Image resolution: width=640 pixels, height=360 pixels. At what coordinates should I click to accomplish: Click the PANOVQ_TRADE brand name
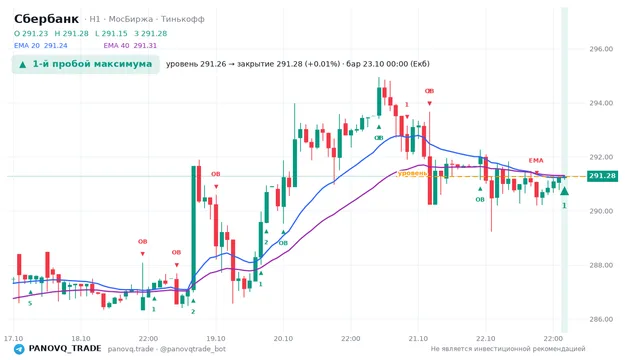click(x=65, y=349)
